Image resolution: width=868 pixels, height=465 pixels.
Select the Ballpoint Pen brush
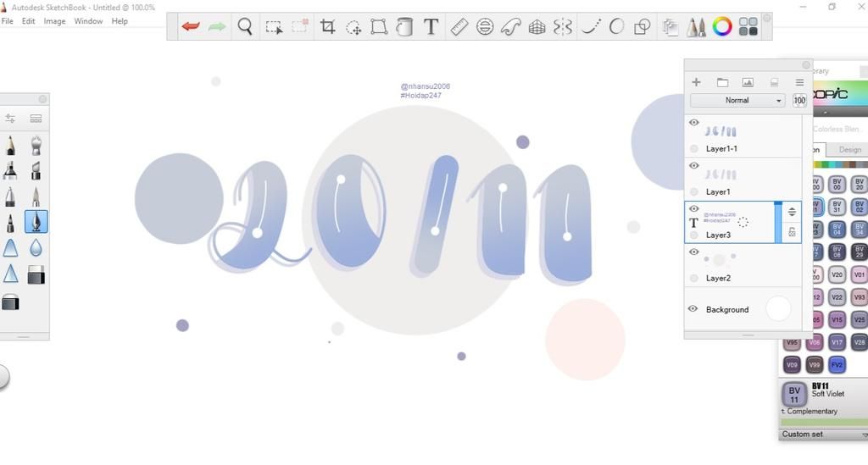tap(10, 197)
